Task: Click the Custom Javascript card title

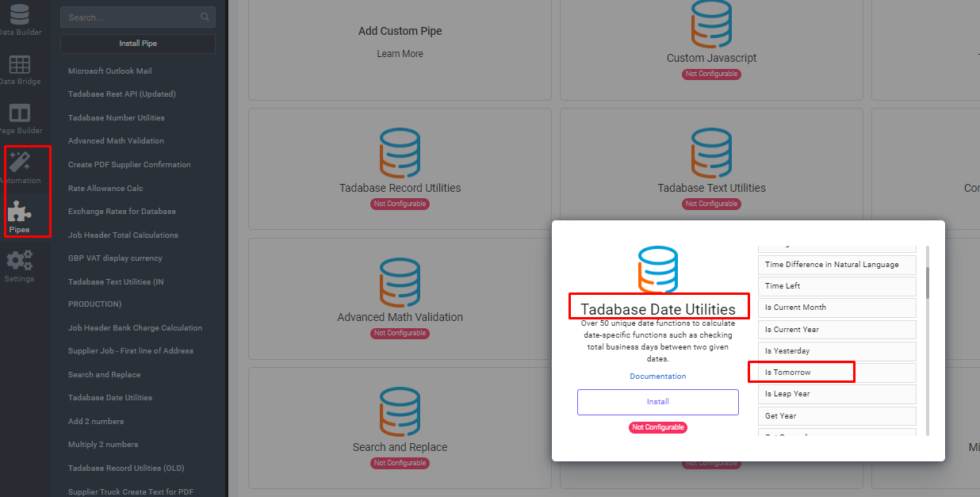Action: point(711,58)
